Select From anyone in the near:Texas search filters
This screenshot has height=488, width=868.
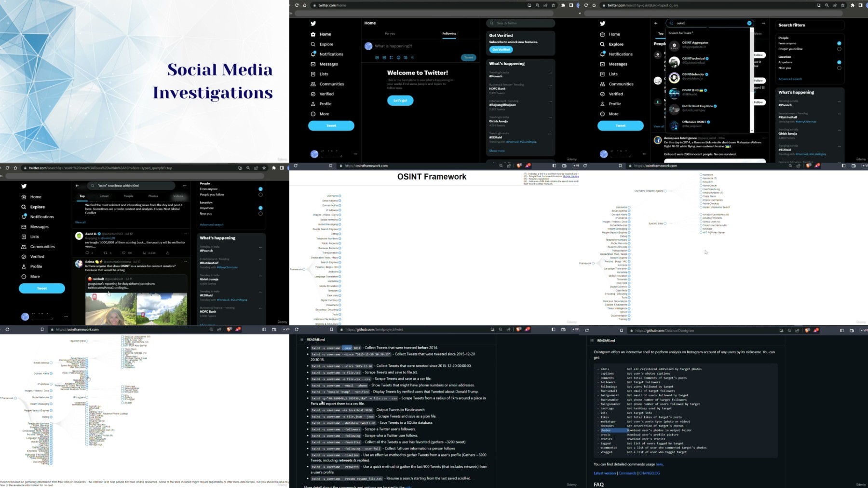(260, 189)
